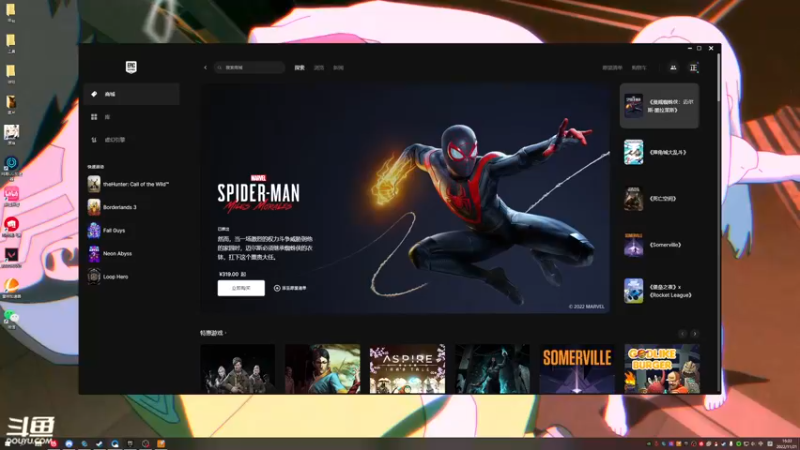Click the Spider-Man Miles Morales hero banner
The height and width of the screenshot is (450, 800).
click(x=405, y=198)
